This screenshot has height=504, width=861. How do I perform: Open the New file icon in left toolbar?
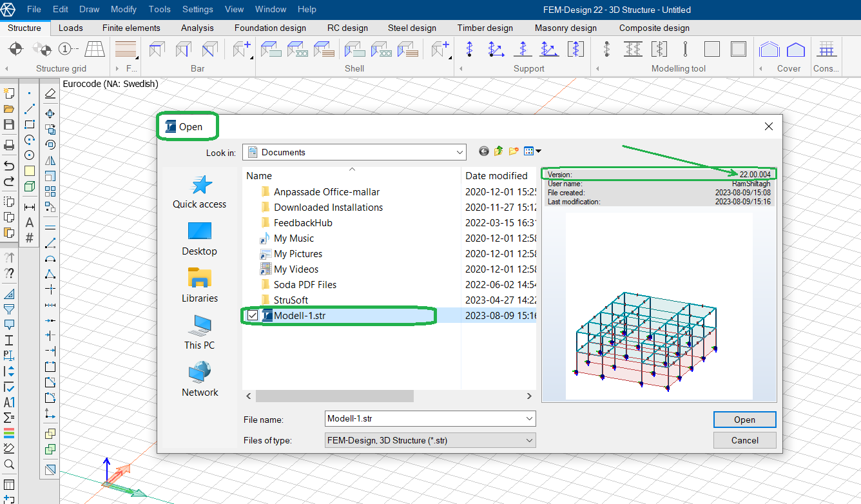pos(9,93)
